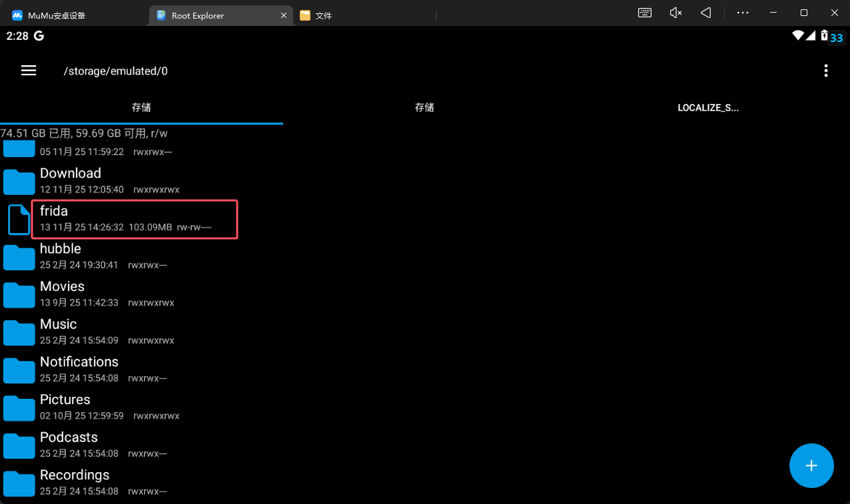The width and height of the screenshot is (850, 504).
Task: Click the Notifications folder icon
Action: click(19, 370)
